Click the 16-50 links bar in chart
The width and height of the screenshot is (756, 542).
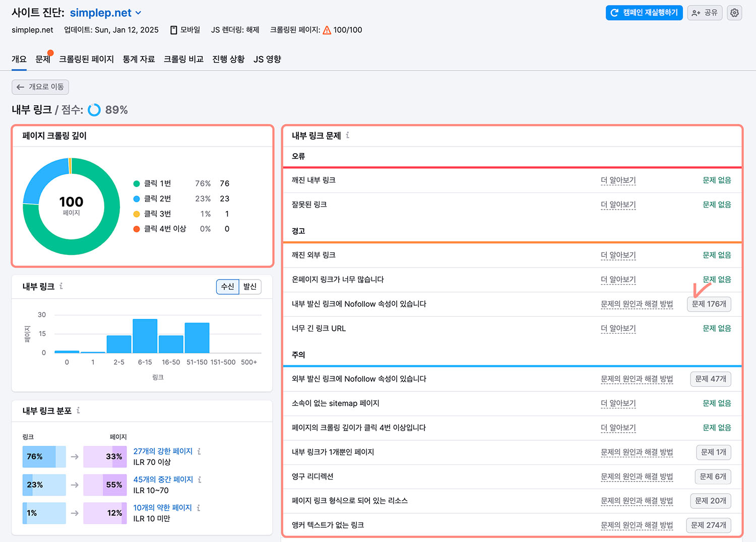pos(171,344)
